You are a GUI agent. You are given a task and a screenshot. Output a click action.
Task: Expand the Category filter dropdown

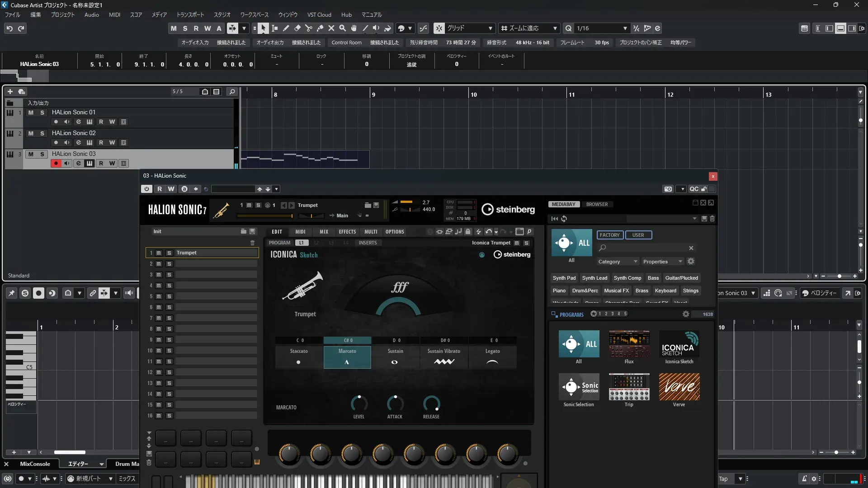point(618,262)
